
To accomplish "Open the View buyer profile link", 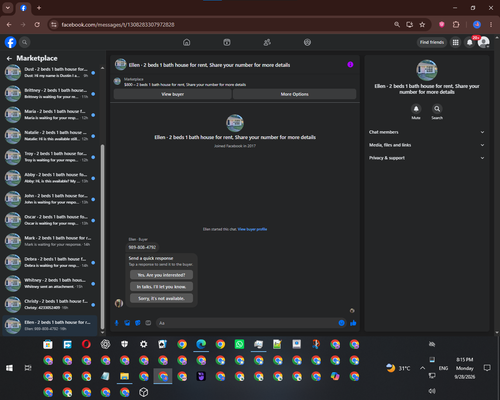I will (x=252, y=229).
